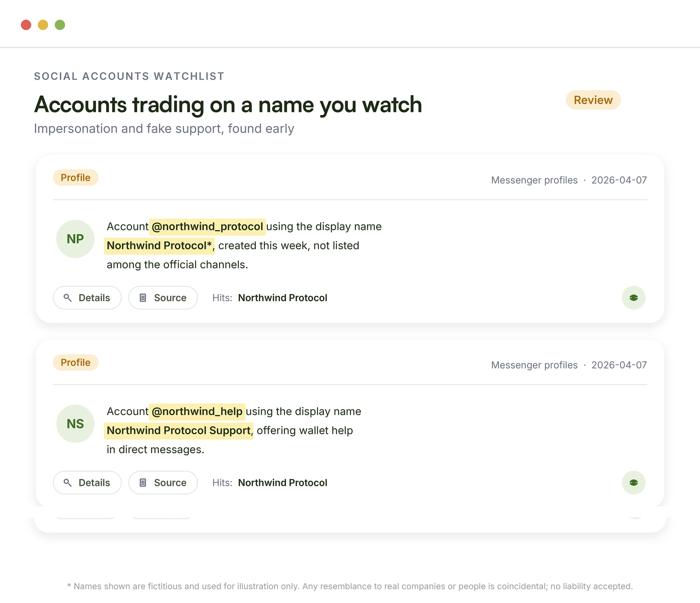Click the magnifier icon in the NS Details button

pos(68,483)
